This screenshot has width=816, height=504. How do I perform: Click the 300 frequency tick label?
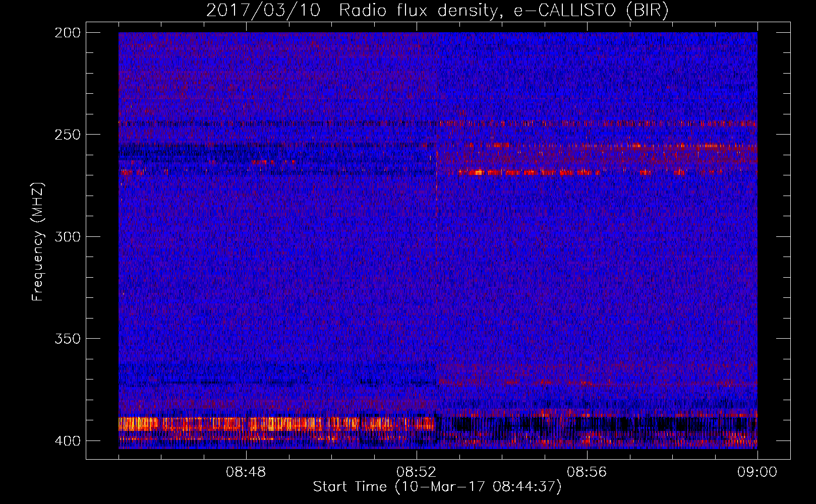pos(68,236)
